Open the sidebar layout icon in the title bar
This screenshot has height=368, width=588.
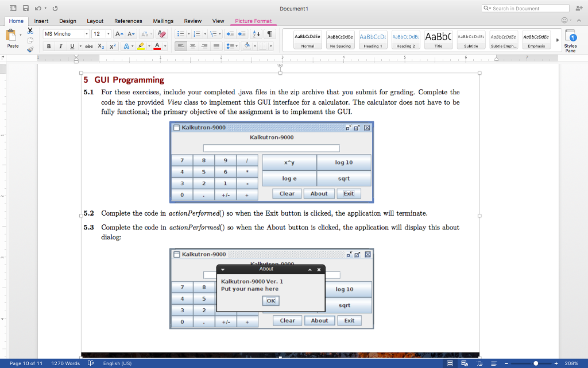13,8
